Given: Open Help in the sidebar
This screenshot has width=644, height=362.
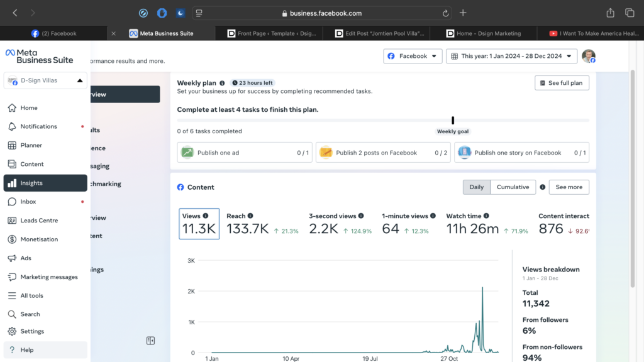Looking at the screenshot, I should [45, 349].
